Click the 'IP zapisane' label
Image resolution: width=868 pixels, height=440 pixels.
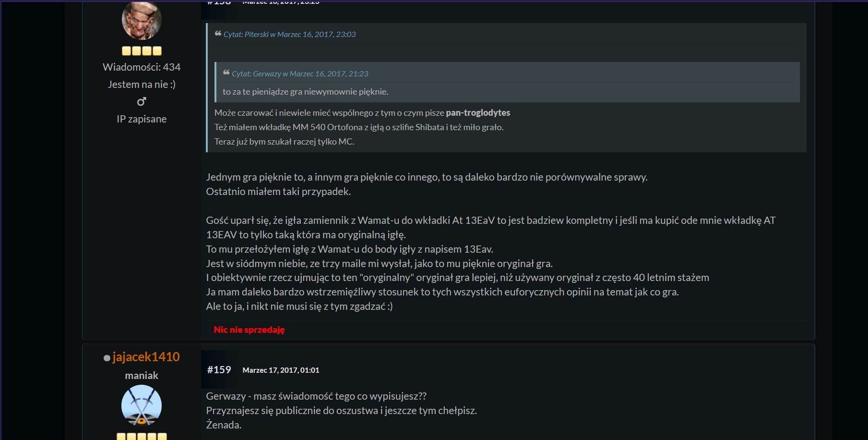(142, 119)
